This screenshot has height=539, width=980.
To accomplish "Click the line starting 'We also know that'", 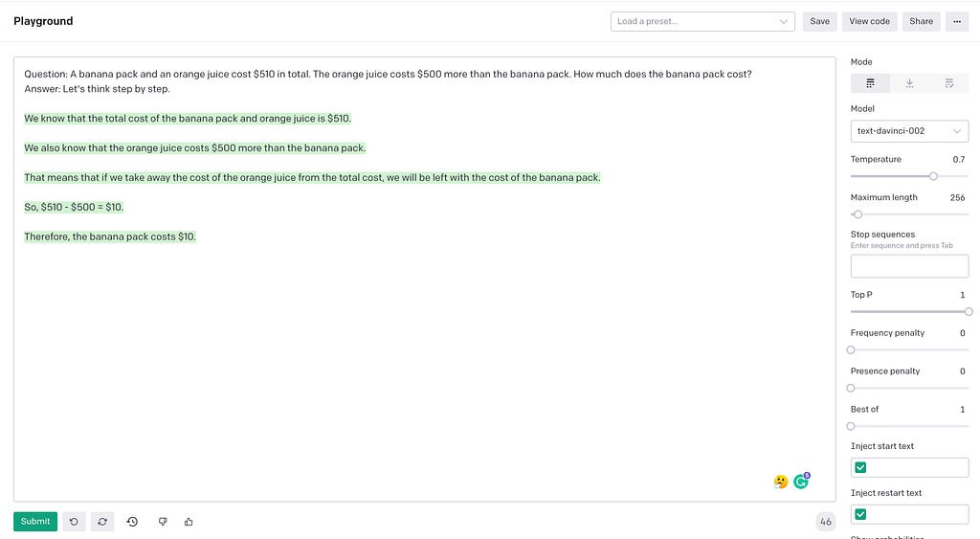I will point(195,148).
